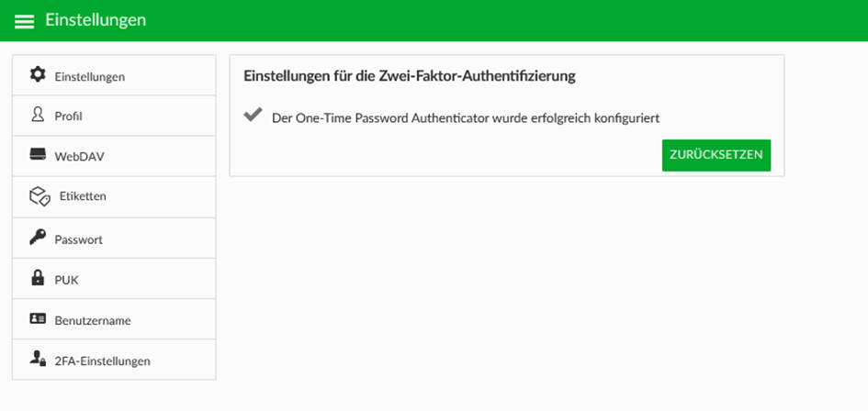Click the person icon beside Profil
The width and height of the screenshot is (868, 411).
pyautogui.click(x=38, y=115)
